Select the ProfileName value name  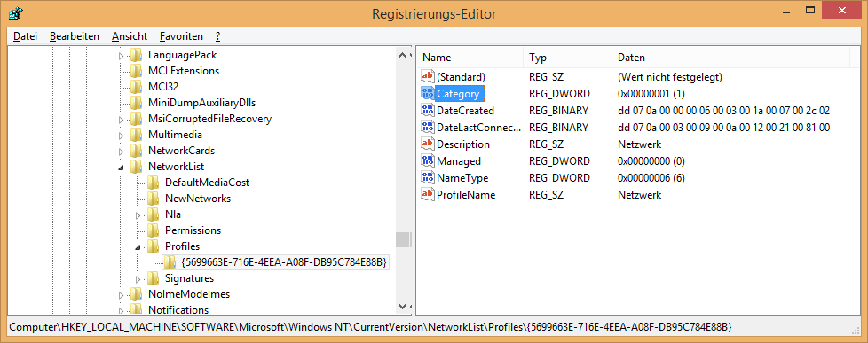tap(466, 195)
